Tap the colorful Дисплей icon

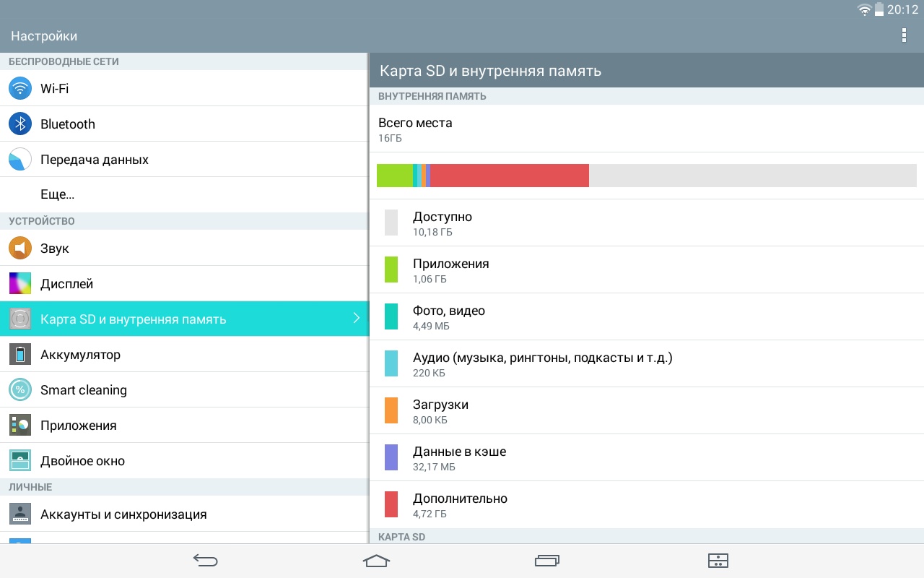coord(20,283)
